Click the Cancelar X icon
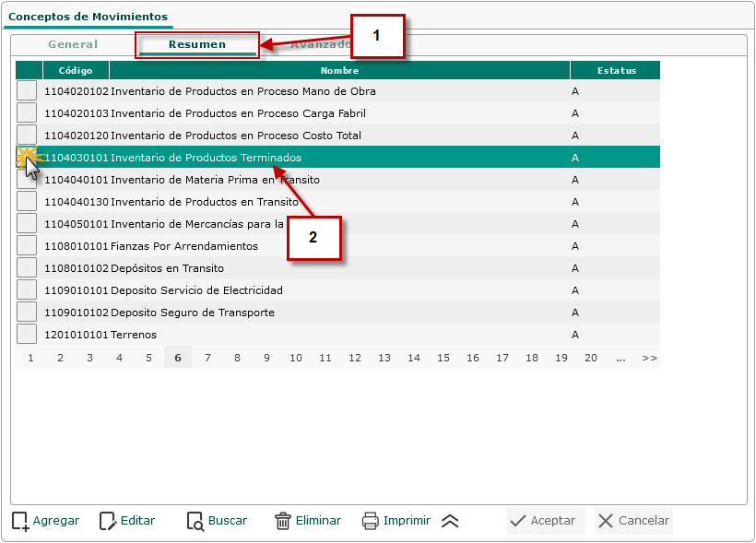This screenshot has height=543, width=756. [x=606, y=521]
